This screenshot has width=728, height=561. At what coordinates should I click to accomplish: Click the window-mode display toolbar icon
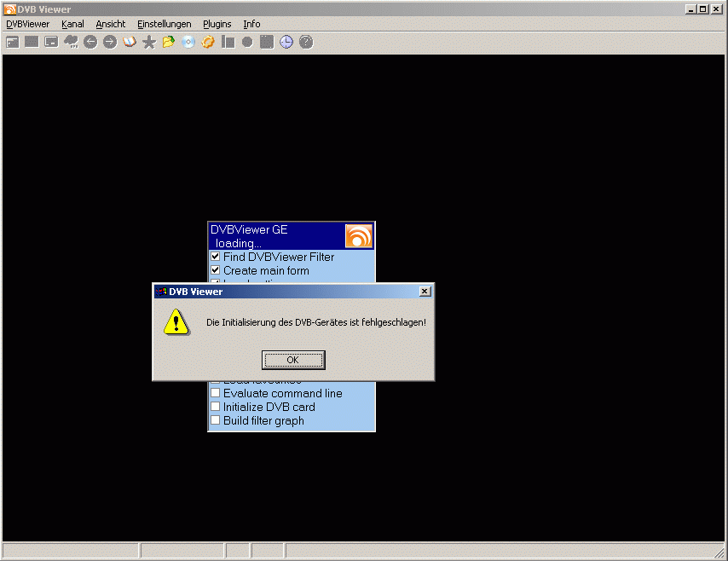13,43
